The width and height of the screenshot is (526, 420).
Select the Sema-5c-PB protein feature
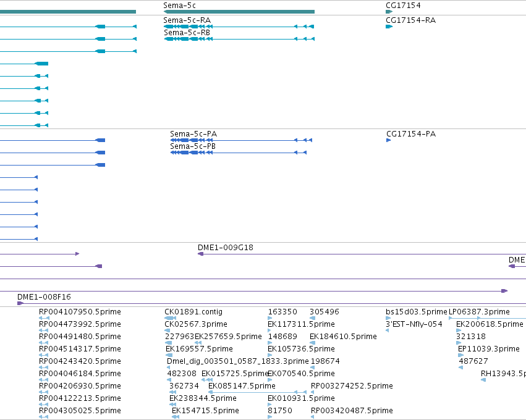click(239, 153)
